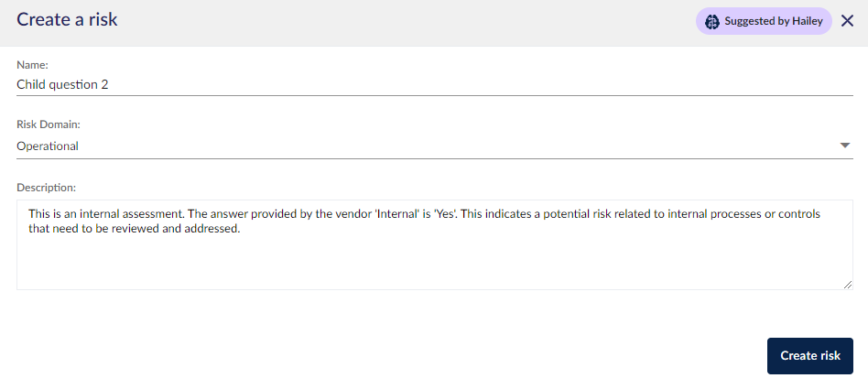Place cursor on 'Yes' in description text

pos(447,214)
